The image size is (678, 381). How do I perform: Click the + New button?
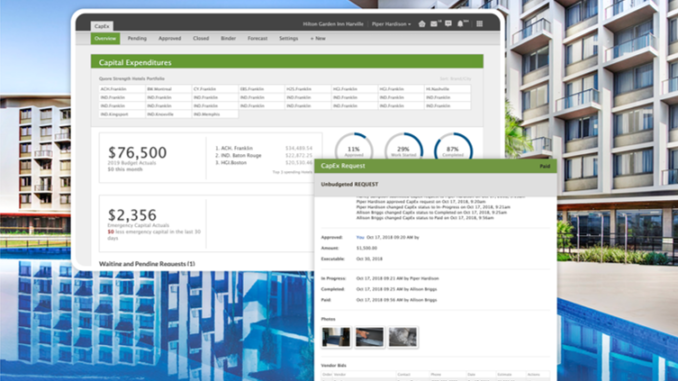pos(318,38)
